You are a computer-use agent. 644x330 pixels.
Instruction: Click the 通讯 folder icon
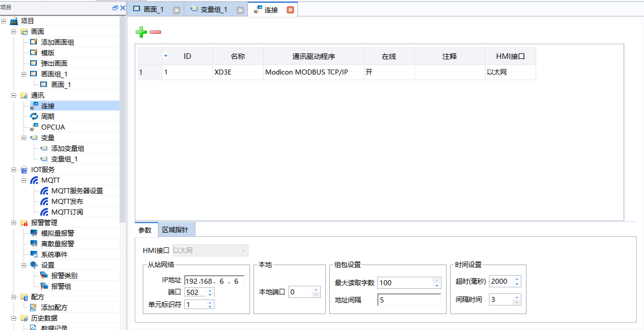(24, 95)
